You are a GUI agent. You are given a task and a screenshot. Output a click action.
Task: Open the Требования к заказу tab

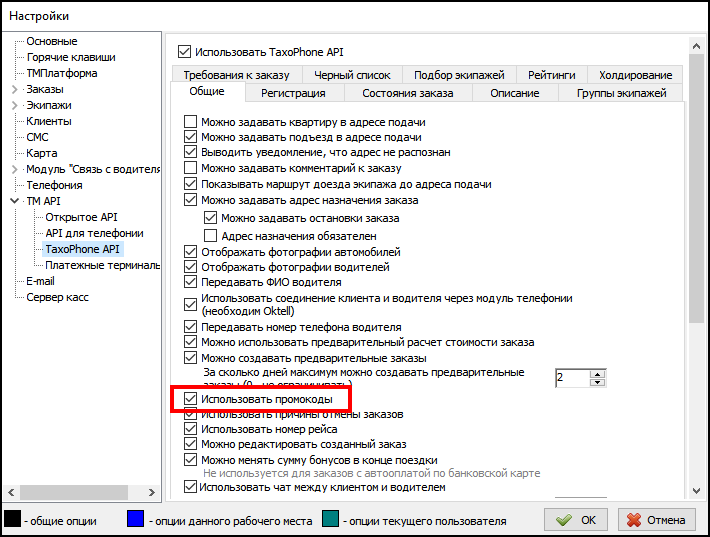coord(236,75)
